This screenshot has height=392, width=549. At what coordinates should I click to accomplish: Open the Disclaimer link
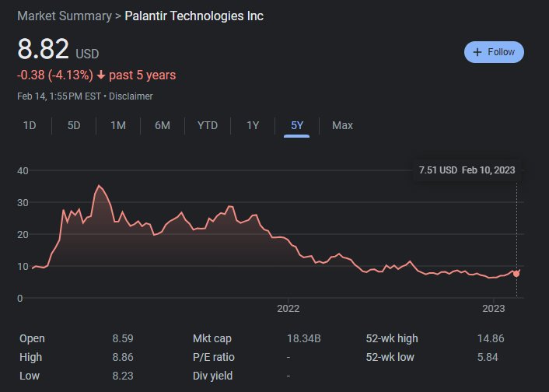pyautogui.click(x=131, y=96)
